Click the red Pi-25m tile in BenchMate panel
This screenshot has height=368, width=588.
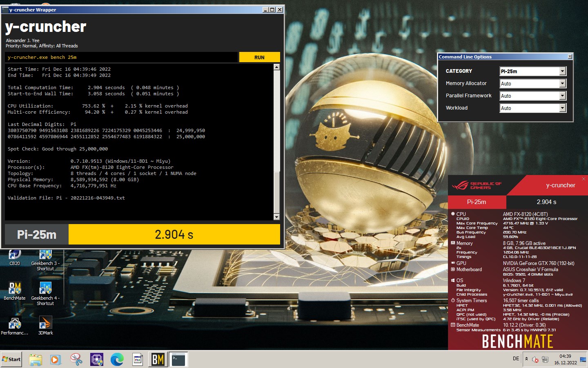pos(477,202)
